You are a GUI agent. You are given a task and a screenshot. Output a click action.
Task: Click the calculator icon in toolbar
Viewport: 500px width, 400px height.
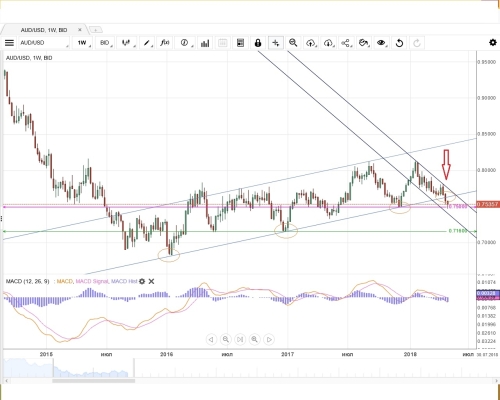pyautogui.click(x=240, y=43)
